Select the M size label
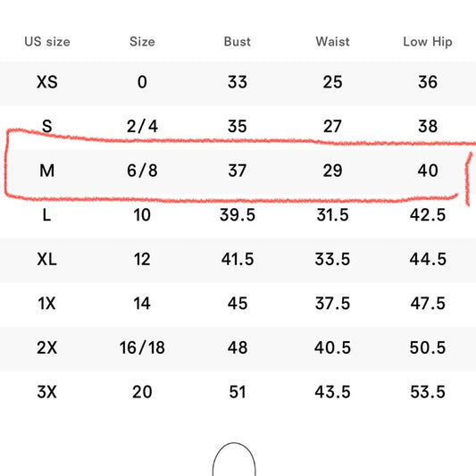Image resolution: width=476 pixels, height=476 pixels. click(x=47, y=171)
